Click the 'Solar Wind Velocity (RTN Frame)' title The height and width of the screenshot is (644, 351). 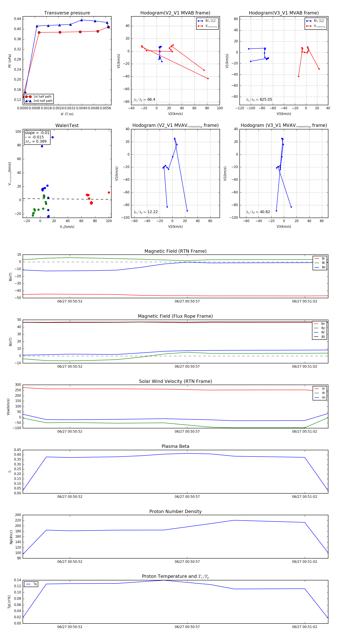pos(175,381)
